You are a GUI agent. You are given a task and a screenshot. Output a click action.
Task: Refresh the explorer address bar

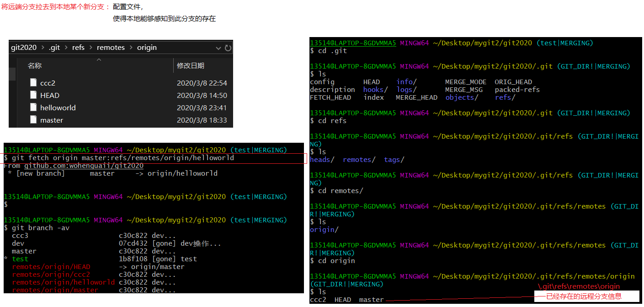(x=228, y=48)
